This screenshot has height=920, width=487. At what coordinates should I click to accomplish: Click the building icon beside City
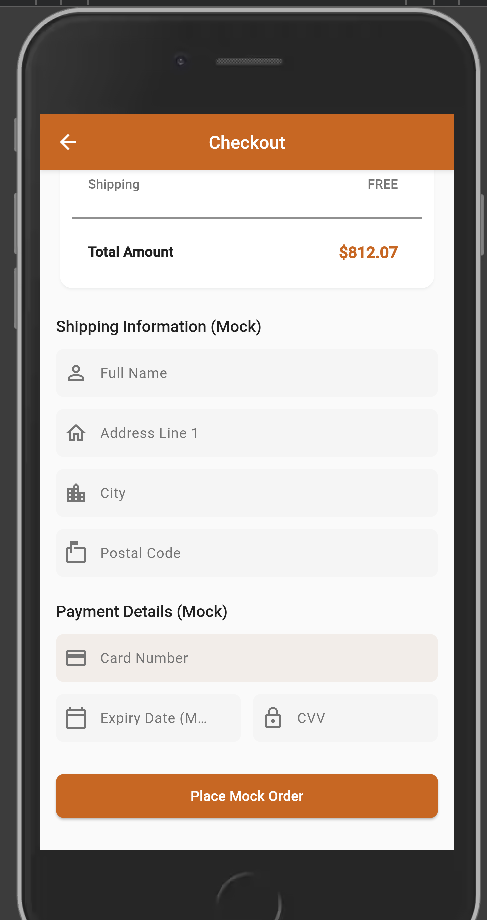coord(76,493)
